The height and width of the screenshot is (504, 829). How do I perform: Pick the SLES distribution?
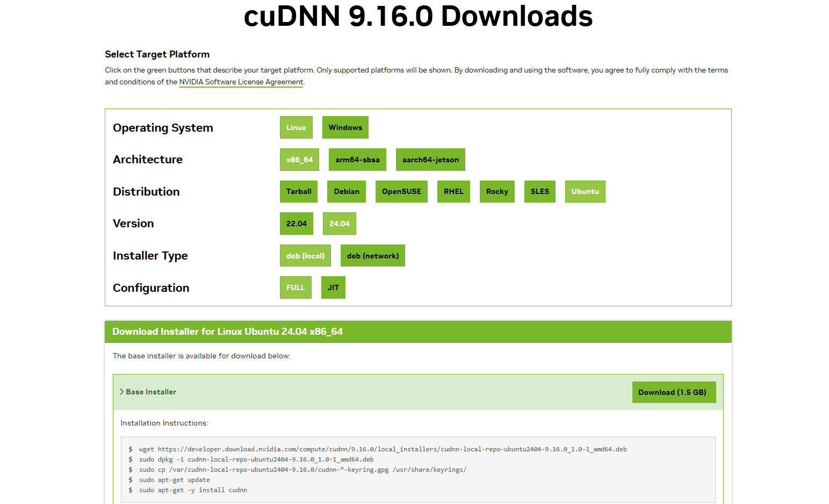point(540,191)
